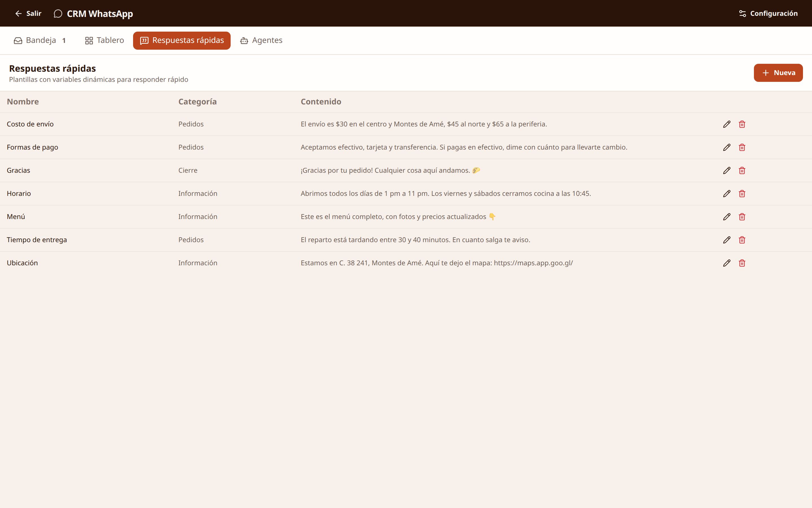Viewport: 812px width, 508px height.
Task: Click Información category in Menú row
Action: click(198, 217)
